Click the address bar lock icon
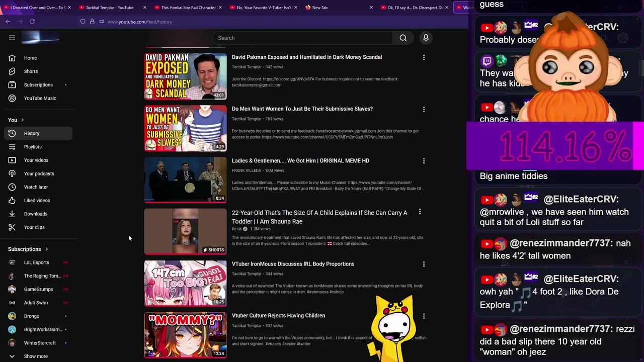 [92, 22]
